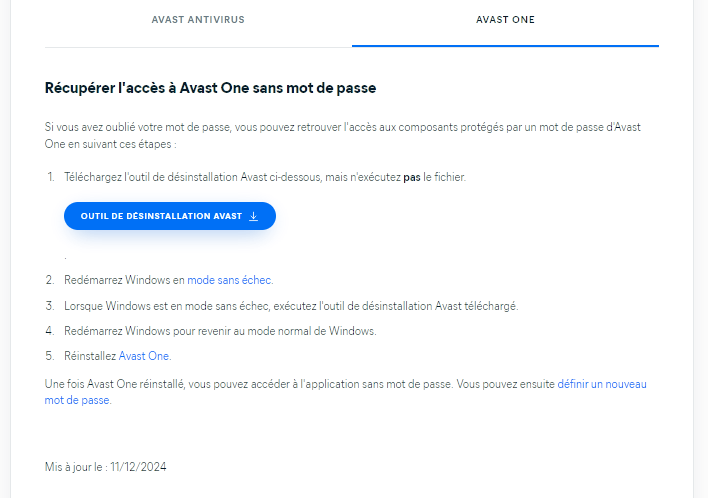This screenshot has width=708, height=504.
Task: Click the OUTIL DE DÉSINSTALLATION AVAST button
Action: [x=170, y=216]
